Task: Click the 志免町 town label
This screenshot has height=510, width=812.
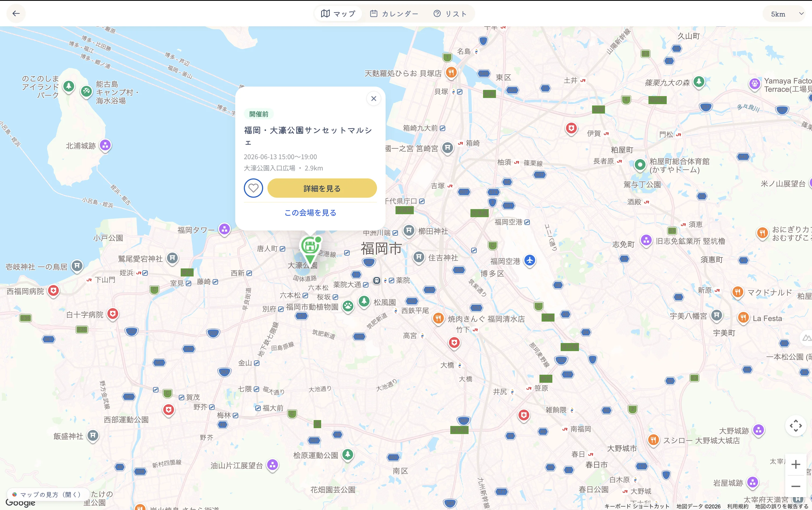Action: pos(624,244)
